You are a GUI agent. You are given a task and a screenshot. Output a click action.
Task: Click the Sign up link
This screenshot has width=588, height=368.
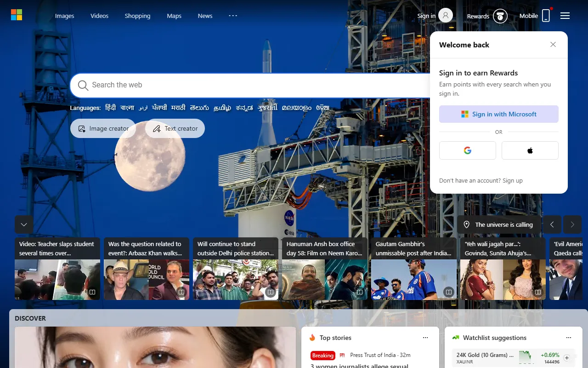pos(513,180)
